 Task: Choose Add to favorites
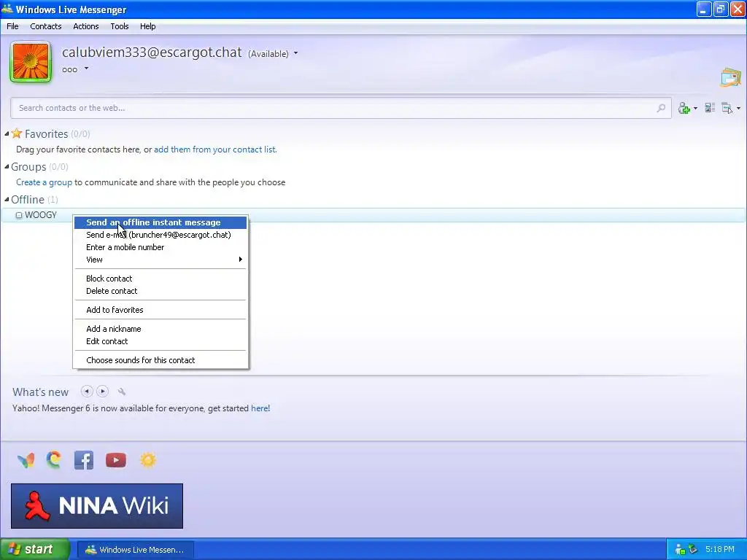click(x=160, y=310)
